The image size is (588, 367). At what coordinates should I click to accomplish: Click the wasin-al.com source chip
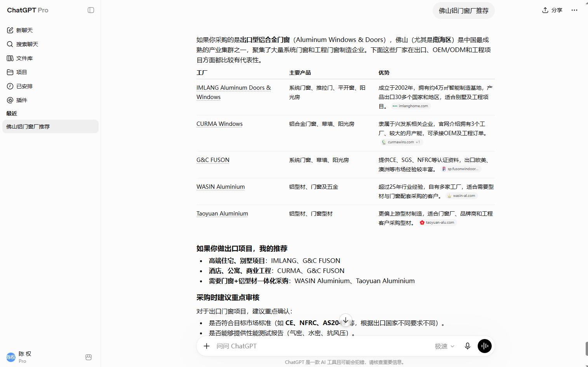point(461,196)
